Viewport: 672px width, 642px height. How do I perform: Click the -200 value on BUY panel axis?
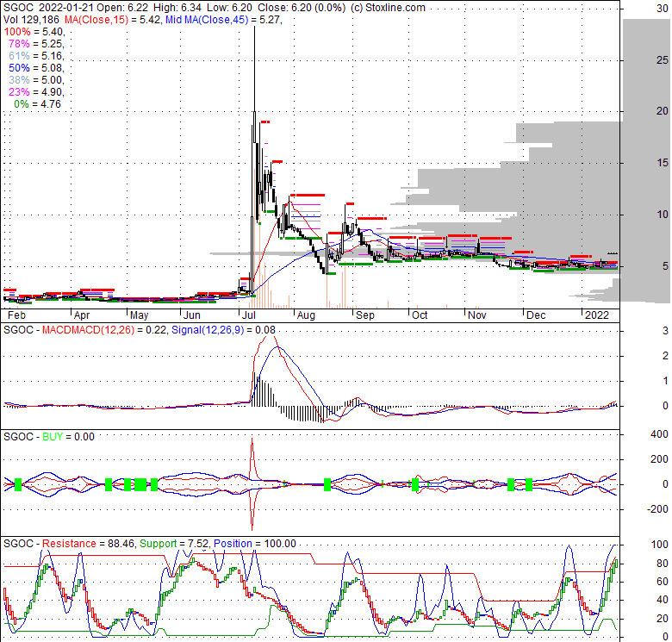[658, 509]
